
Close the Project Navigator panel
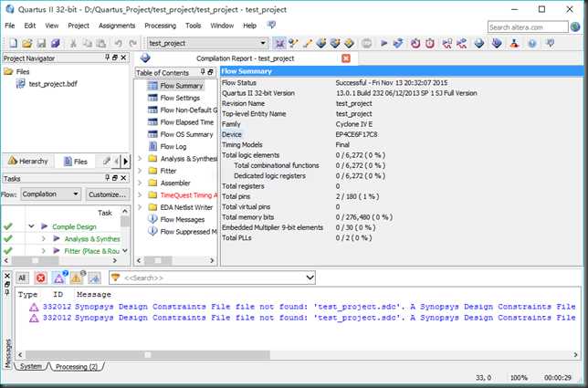[123, 58]
